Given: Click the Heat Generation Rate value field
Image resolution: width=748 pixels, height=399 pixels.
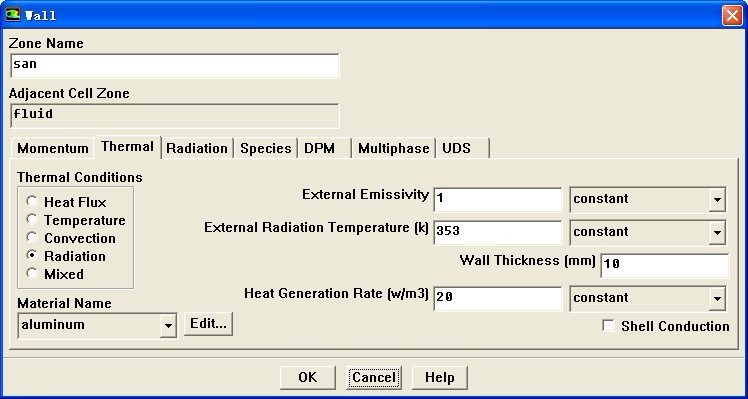Looking at the screenshot, I should pos(498,299).
